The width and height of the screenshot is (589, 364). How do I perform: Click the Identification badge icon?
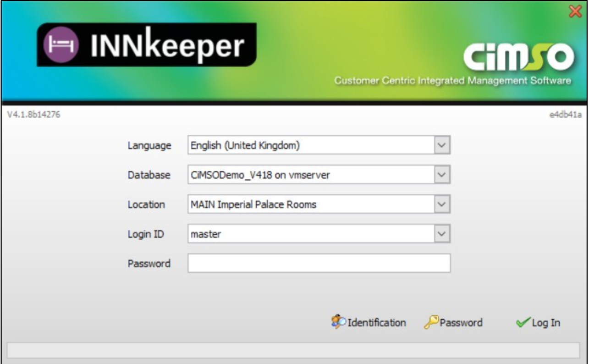coord(338,322)
